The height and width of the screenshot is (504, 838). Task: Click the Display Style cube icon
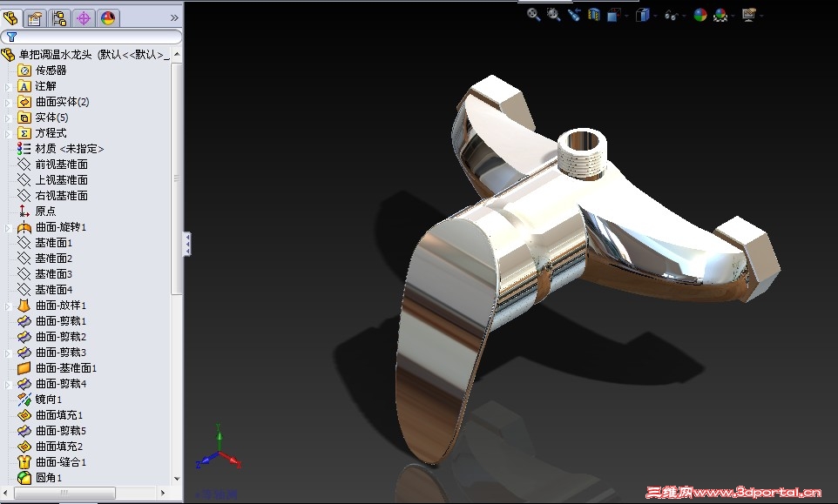pos(642,15)
